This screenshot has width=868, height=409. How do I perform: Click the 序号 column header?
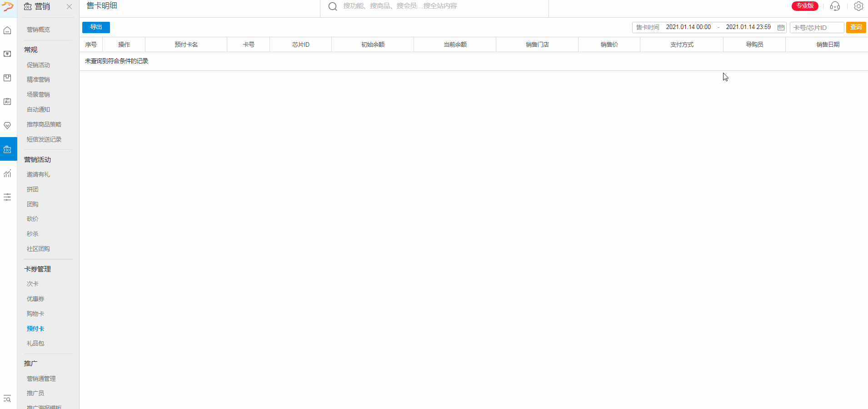point(91,44)
